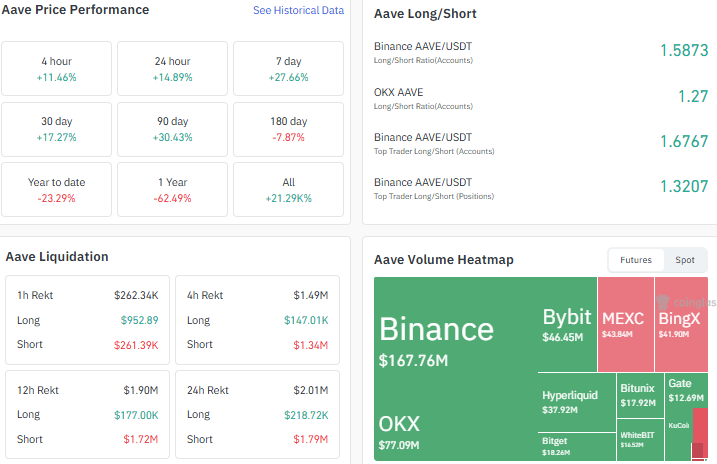Screen dimensions: 717x464
Task: Select the 180 day performance card
Action: click(289, 129)
